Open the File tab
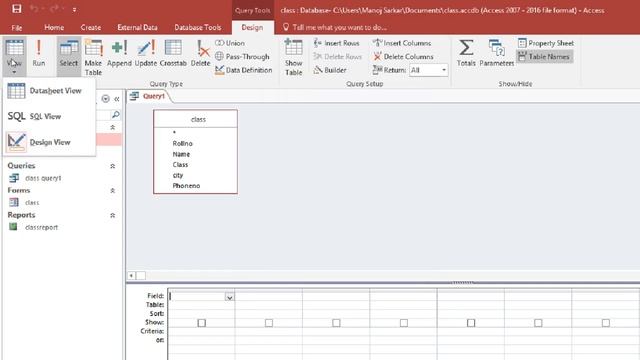The height and width of the screenshot is (360, 640). pyautogui.click(x=17, y=27)
